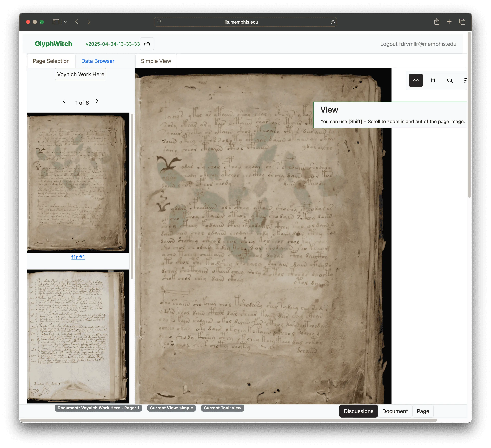This screenshot has height=448, width=491.
Task: Click the next page arrow above the thumbnails
Action: pos(97,101)
